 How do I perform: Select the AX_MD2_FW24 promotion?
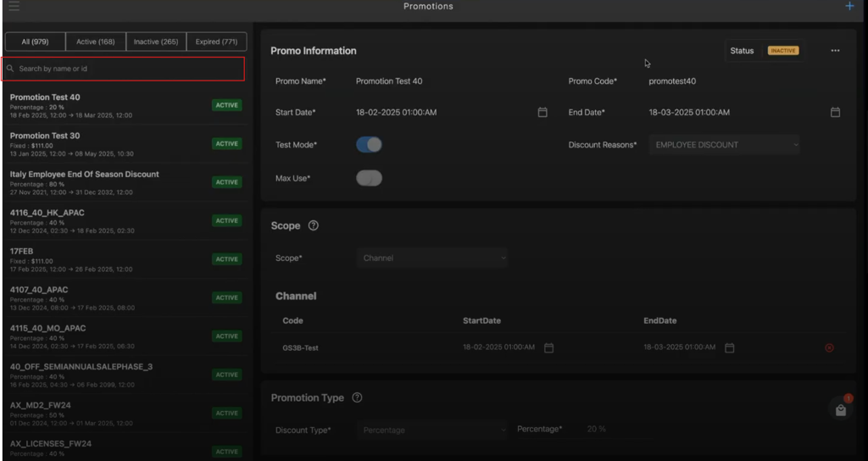tap(126, 413)
